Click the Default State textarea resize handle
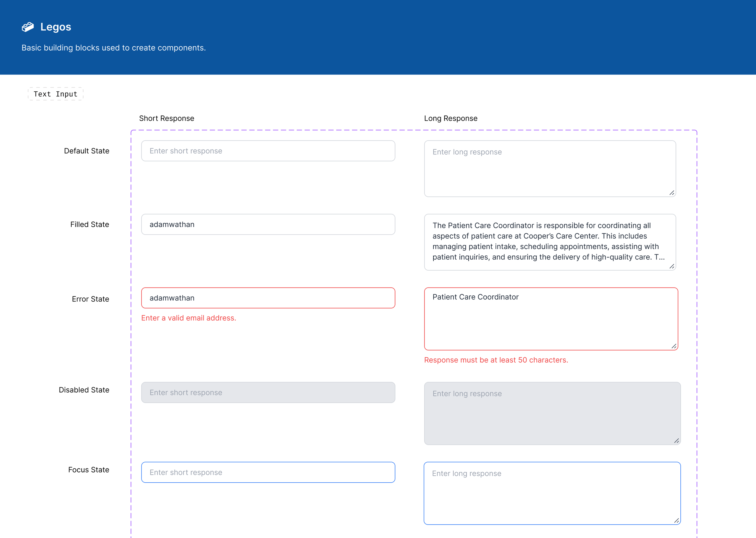The width and height of the screenshot is (756, 538). (x=672, y=193)
